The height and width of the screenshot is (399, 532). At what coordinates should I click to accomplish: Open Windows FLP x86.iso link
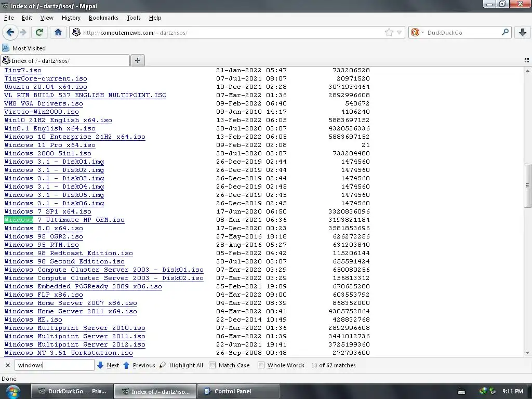(44, 295)
